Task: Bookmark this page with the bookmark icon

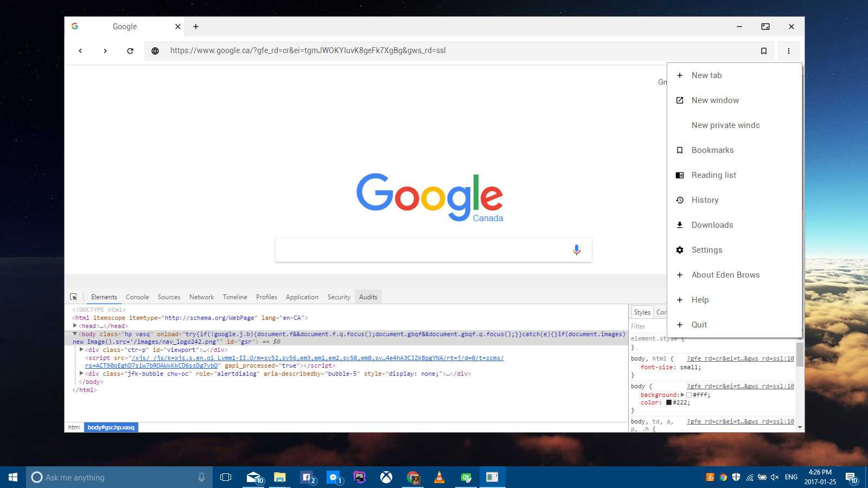Action: click(x=764, y=51)
